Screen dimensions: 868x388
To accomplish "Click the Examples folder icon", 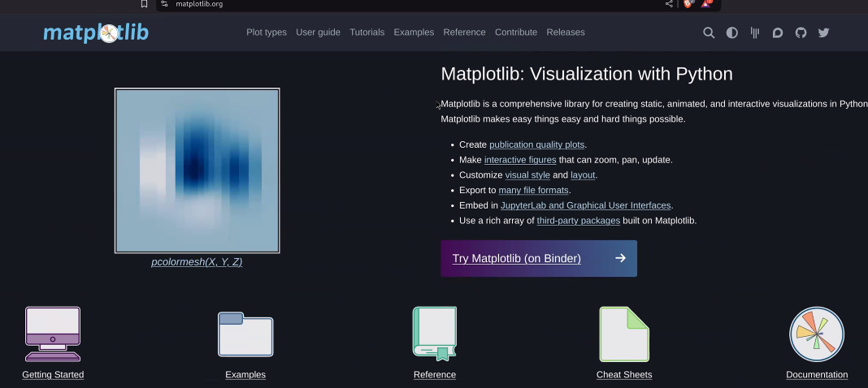I will [245, 334].
